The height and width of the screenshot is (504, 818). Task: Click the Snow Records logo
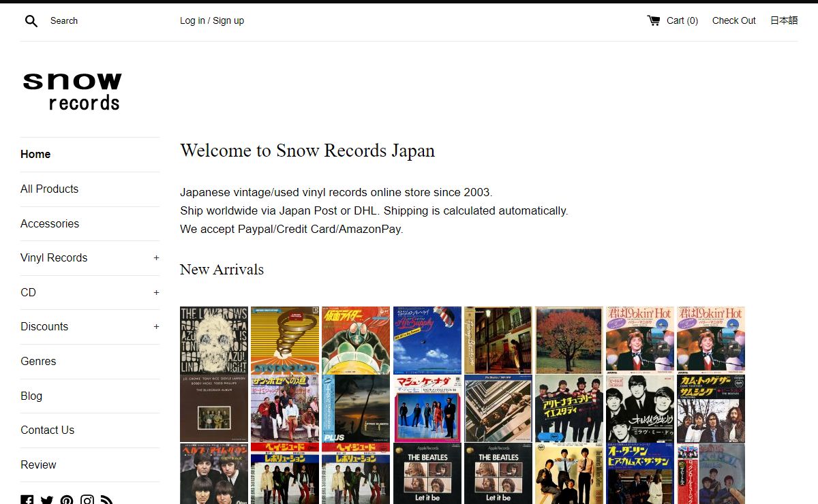(x=72, y=91)
